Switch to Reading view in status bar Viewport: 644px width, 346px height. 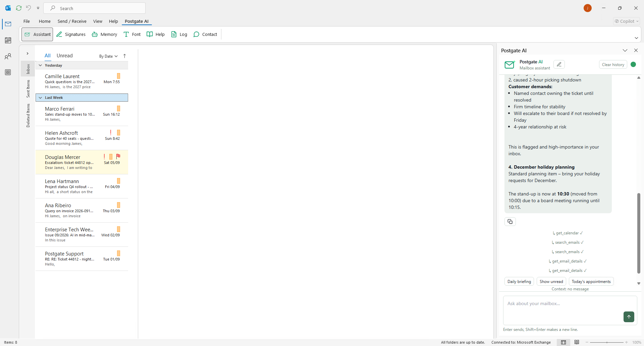577,342
